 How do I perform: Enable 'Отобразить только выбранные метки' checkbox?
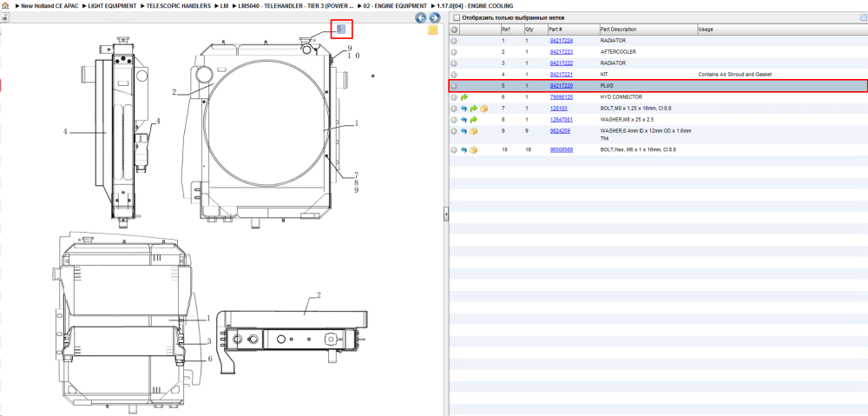(457, 17)
